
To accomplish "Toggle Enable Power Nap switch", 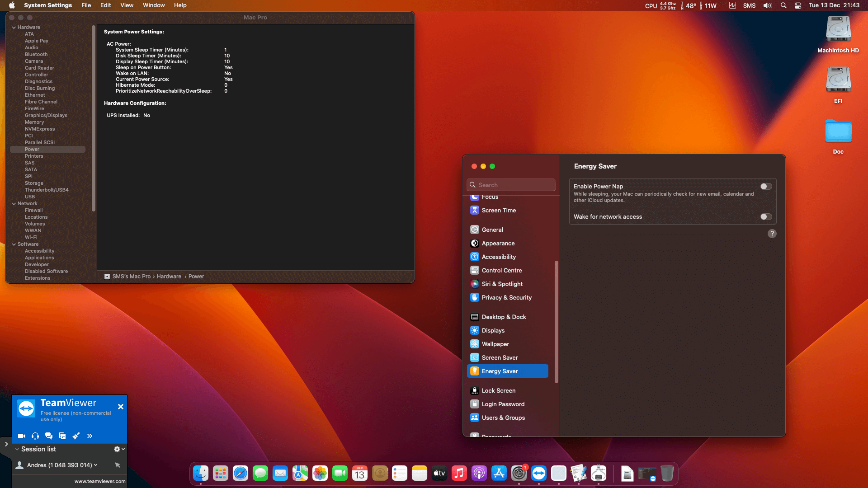I will (766, 186).
